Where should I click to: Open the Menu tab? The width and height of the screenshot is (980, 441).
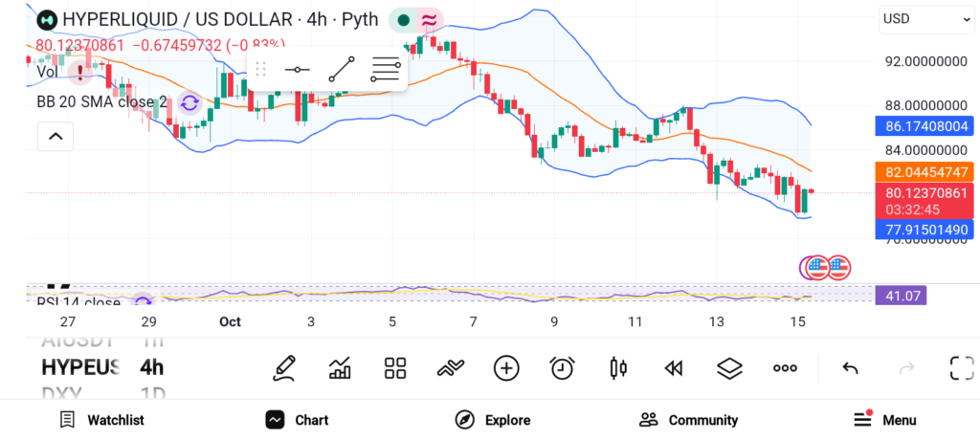pyautogui.click(x=885, y=420)
